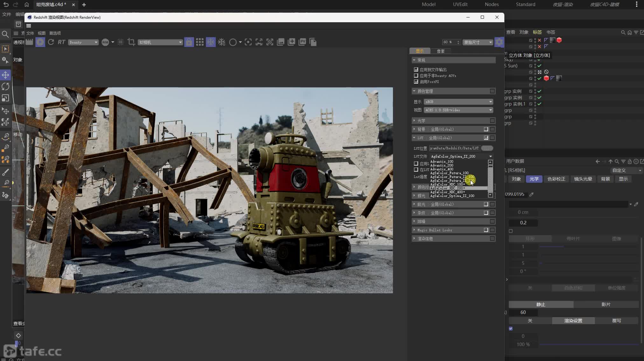Switch to the 镜头光晕 tab
The image size is (644, 361).
point(583,179)
